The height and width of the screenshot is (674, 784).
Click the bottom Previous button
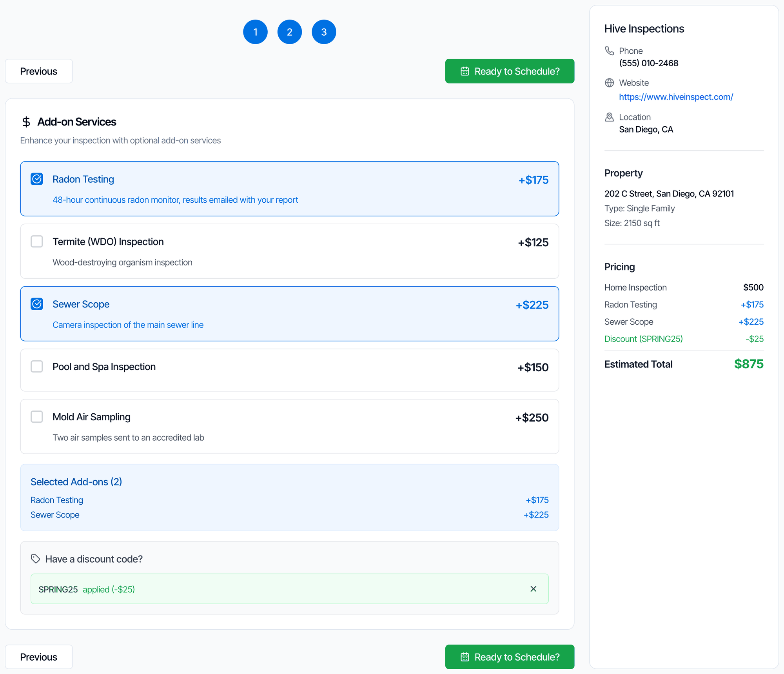click(x=39, y=657)
